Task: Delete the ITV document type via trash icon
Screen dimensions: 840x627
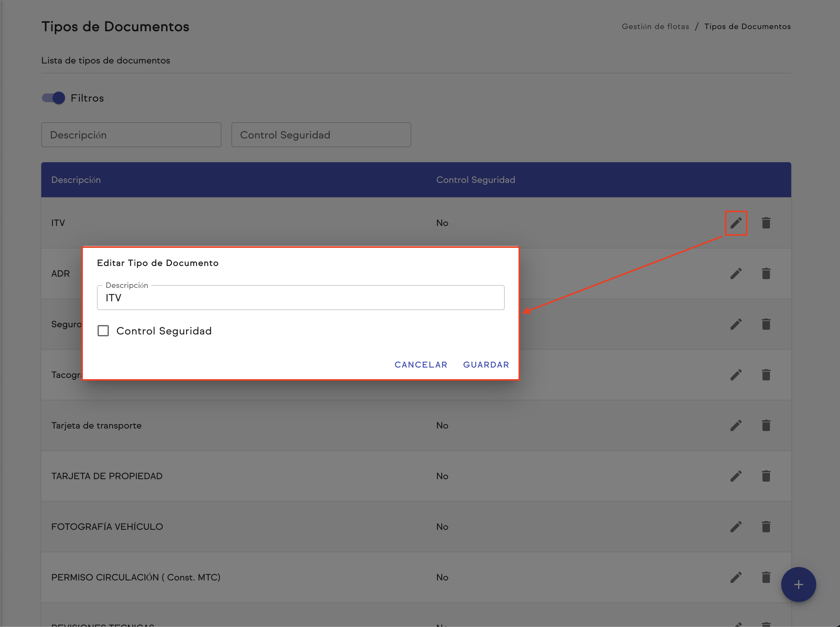Action: [x=766, y=223]
